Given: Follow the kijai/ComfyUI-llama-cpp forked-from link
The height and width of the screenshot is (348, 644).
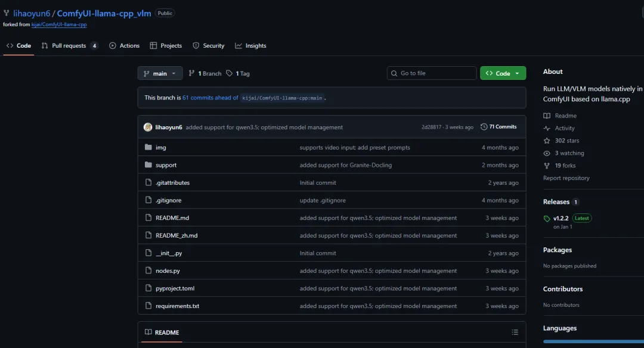Looking at the screenshot, I should [x=59, y=24].
